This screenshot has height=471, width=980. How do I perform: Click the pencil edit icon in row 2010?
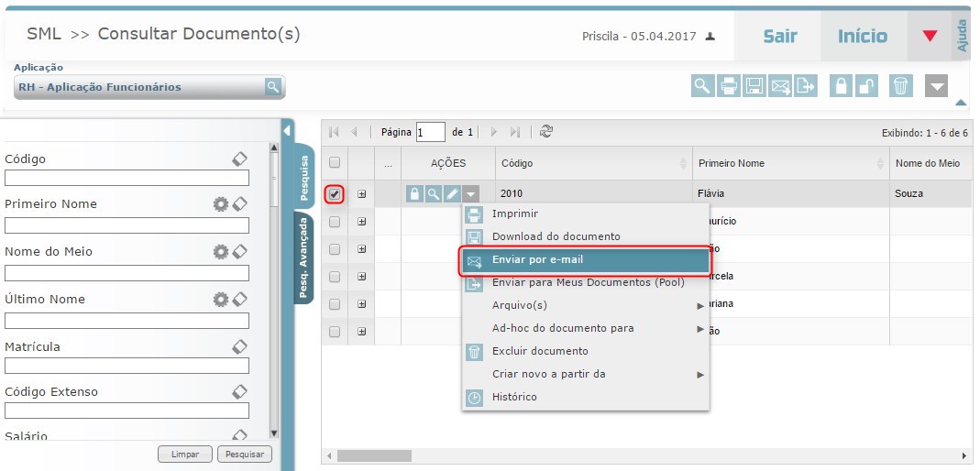(x=452, y=194)
